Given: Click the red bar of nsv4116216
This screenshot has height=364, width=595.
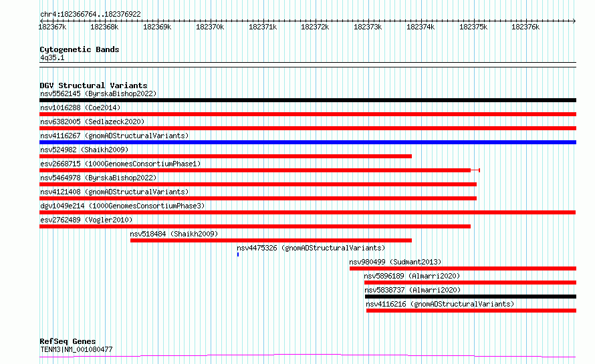Looking at the screenshot, I should (x=471, y=311).
